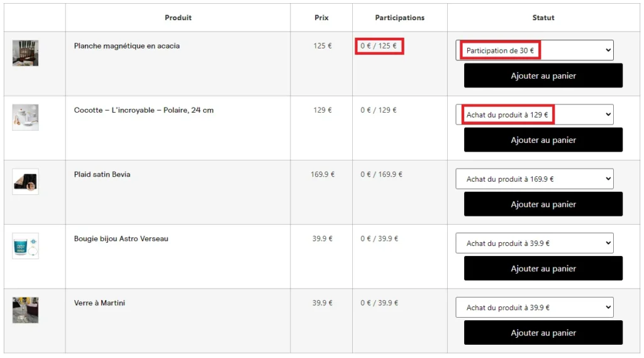The height and width of the screenshot is (358, 644).
Task: Click Ajouter au panier for Bougie bijou
Action: click(x=543, y=268)
